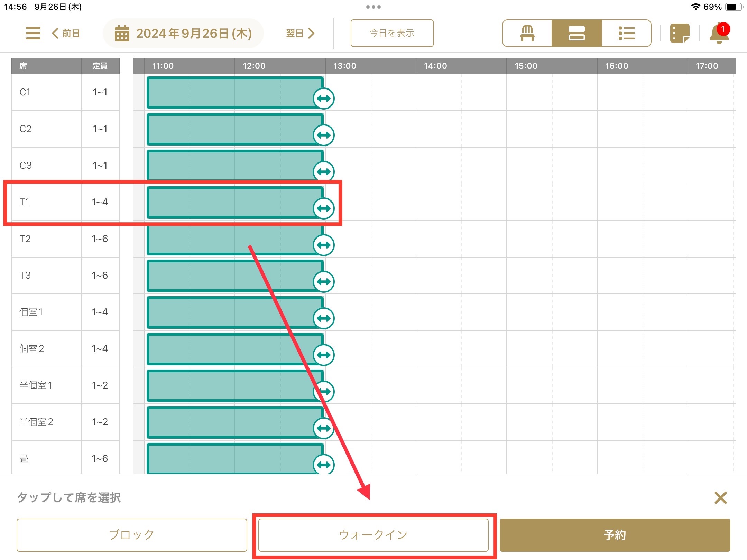Open the memo note icon

point(680,33)
